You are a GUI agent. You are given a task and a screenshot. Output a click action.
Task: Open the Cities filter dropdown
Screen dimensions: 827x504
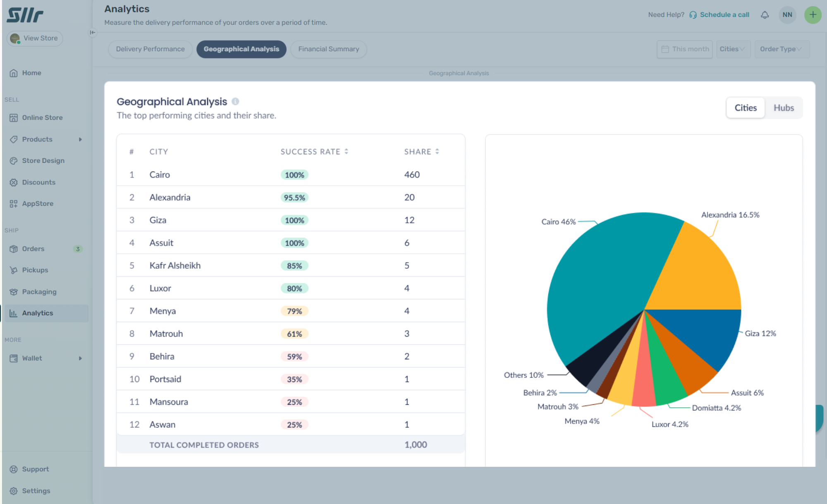click(733, 49)
